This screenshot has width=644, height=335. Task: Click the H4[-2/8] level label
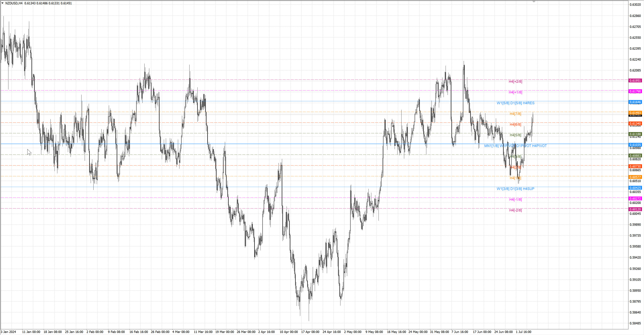coord(515,210)
